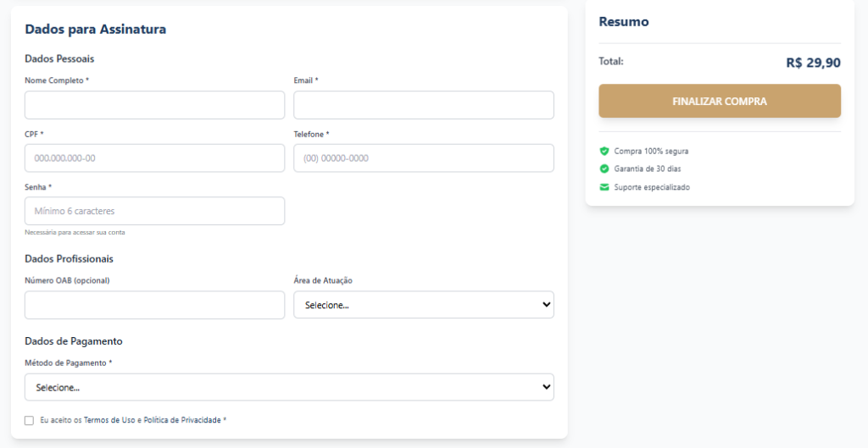Focus the Nome Completo input field
The width and height of the screenshot is (868, 448).
(x=154, y=105)
